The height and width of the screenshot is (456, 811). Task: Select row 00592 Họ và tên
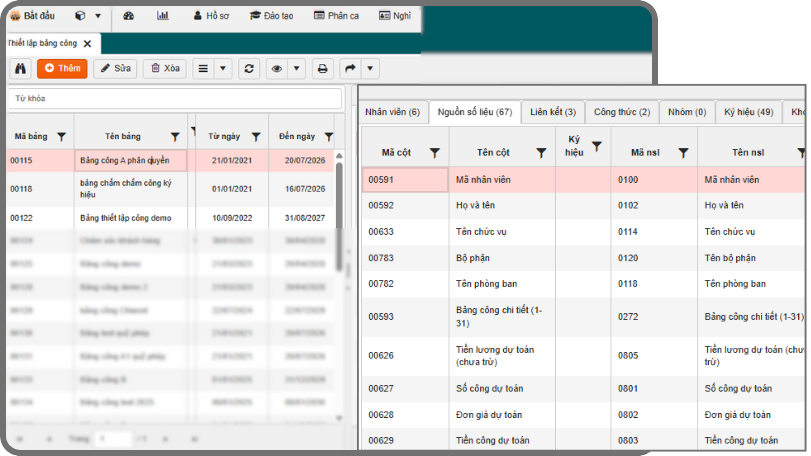click(x=583, y=205)
